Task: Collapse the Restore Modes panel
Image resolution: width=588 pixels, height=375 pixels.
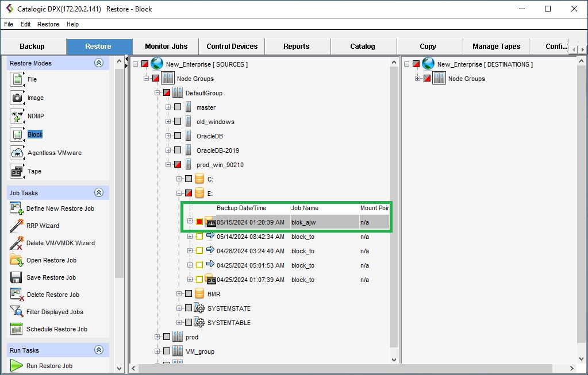Action: coord(99,63)
